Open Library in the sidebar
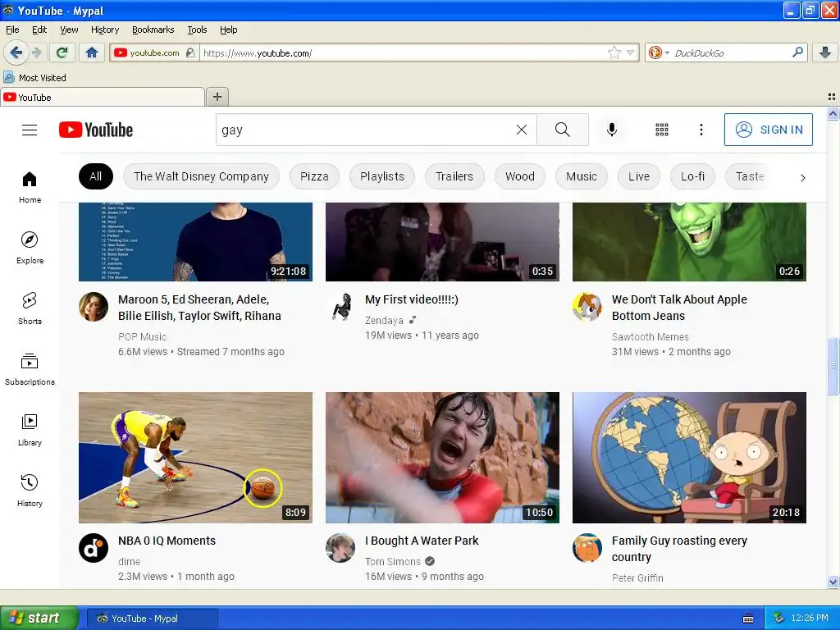Screen dimensions: 840x630 30,430
